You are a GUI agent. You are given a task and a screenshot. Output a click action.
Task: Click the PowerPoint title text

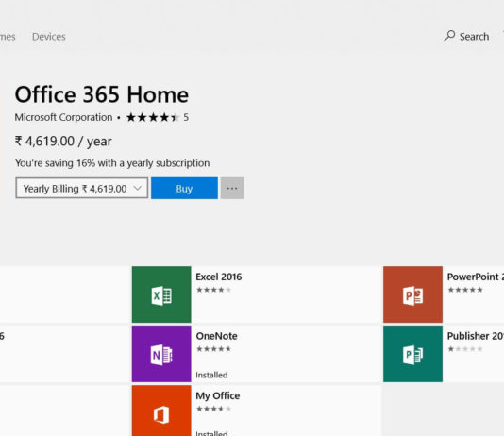(x=476, y=277)
